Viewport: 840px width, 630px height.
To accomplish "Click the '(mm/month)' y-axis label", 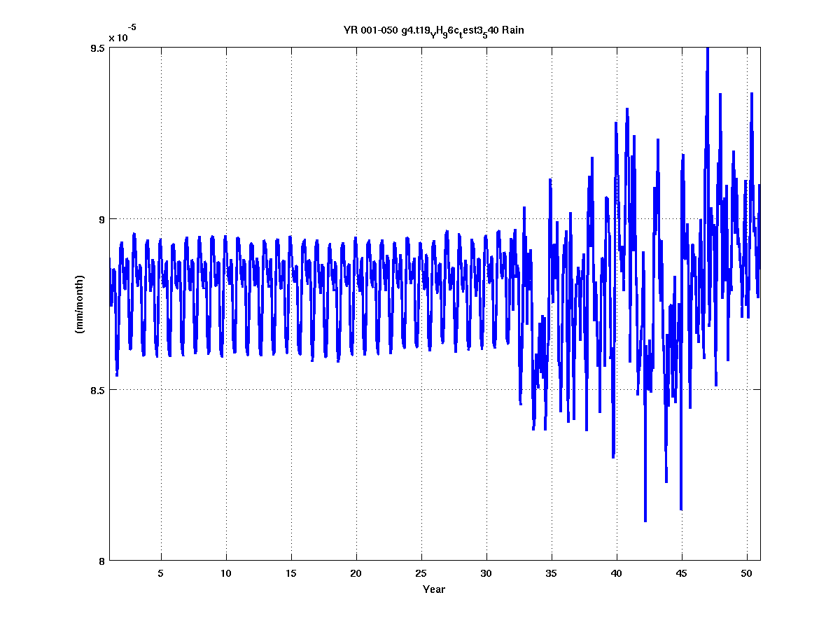I will 80,304.
